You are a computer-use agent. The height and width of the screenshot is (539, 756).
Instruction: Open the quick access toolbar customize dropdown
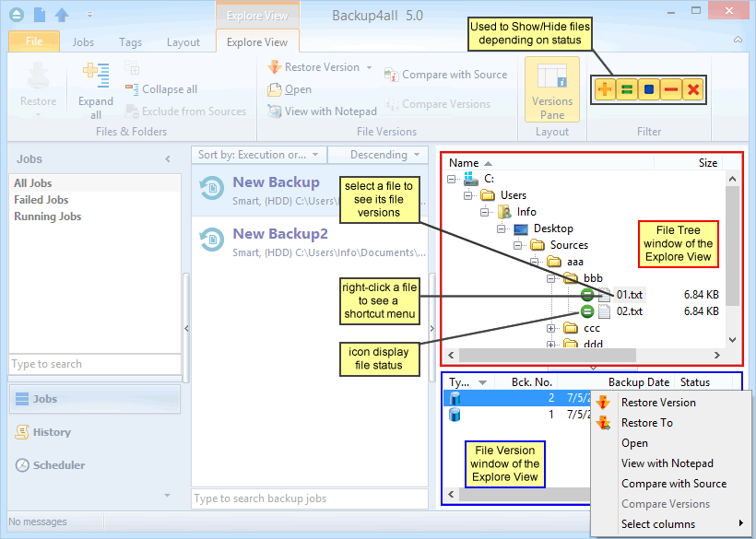(x=89, y=15)
